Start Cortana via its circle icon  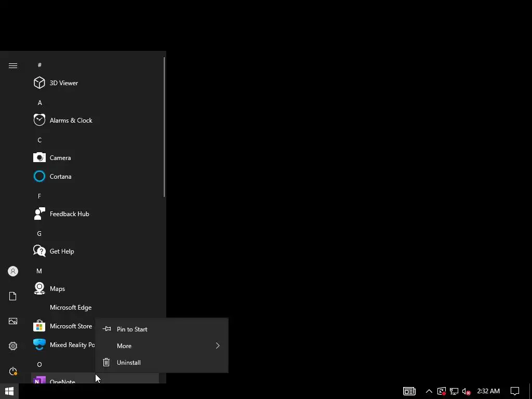tap(39, 176)
